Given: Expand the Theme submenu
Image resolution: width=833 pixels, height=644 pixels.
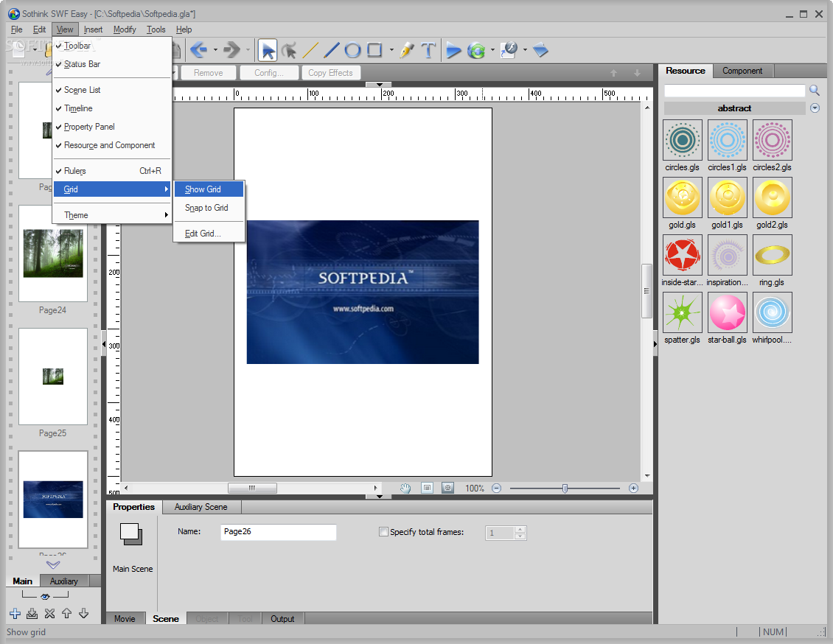Looking at the screenshot, I should coord(112,215).
